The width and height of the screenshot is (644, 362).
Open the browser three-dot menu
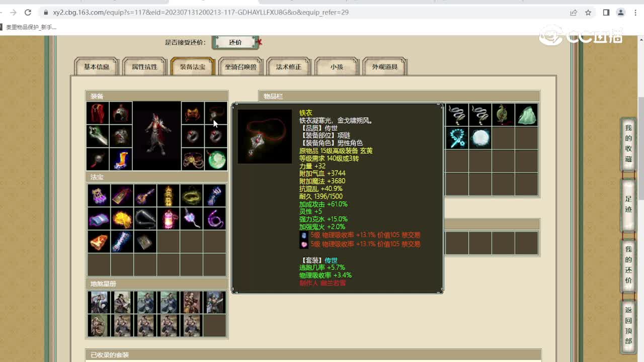click(635, 12)
